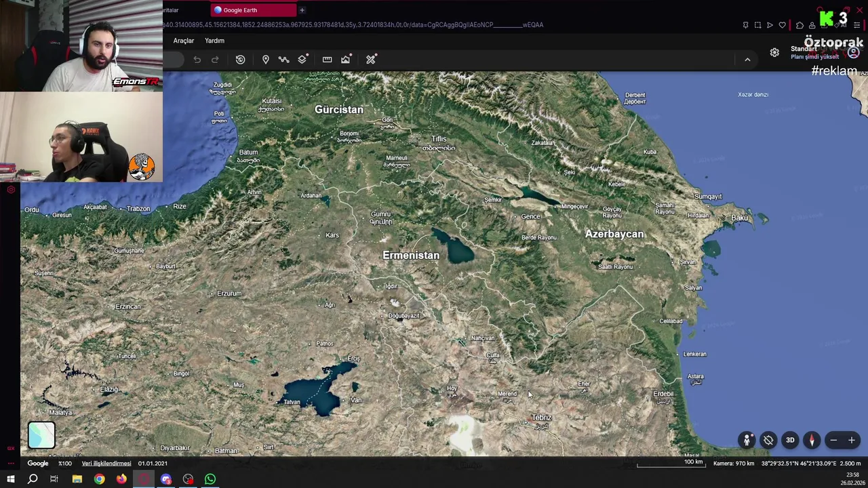Open File Explorer from taskbar
Image resolution: width=868 pixels, height=488 pixels.
pos(77,479)
